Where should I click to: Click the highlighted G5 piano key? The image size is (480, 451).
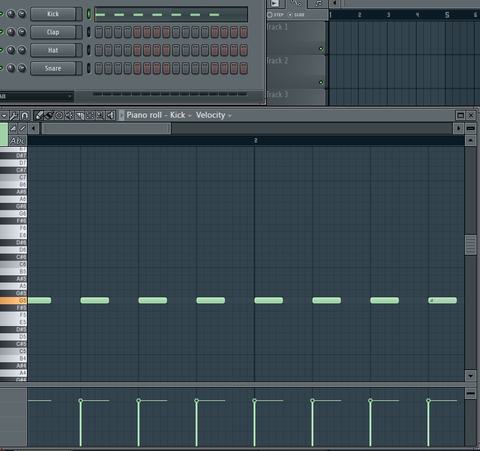(13, 300)
